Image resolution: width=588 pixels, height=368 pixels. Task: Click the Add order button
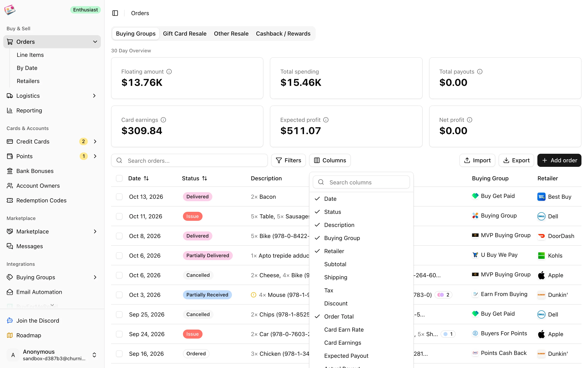(559, 160)
